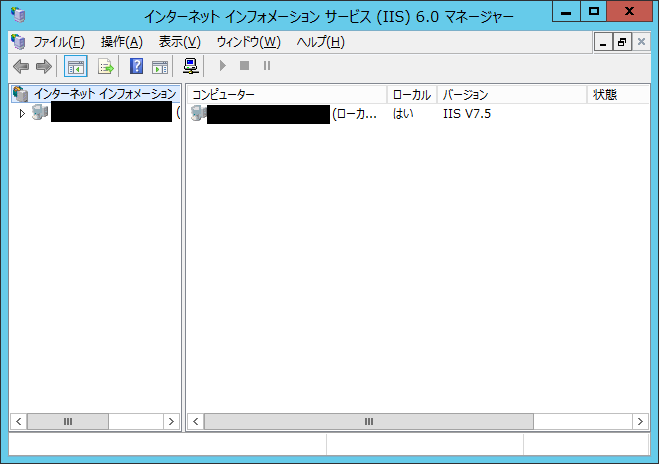Sort by the バージョン column header
The height and width of the screenshot is (464, 659).
[512, 95]
